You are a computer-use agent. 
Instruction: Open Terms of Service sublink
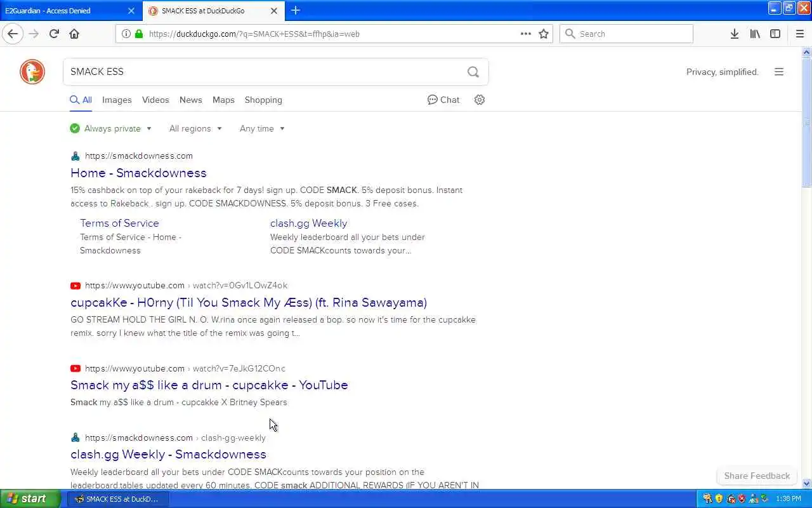[119, 223]
